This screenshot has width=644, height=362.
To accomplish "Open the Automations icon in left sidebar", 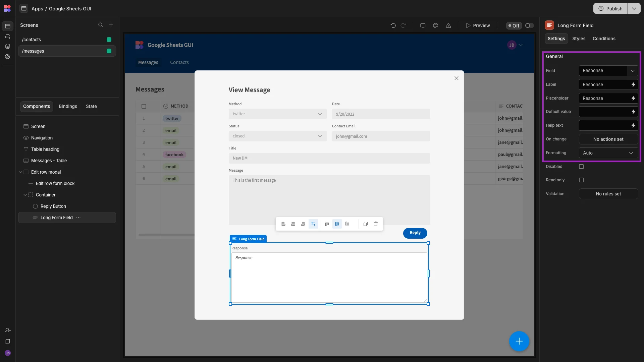I will pyautogui.click(x=8, y=36).
